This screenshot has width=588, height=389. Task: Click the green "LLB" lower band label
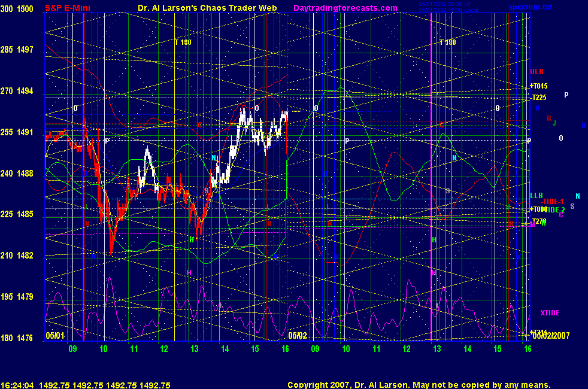point(537,196)
